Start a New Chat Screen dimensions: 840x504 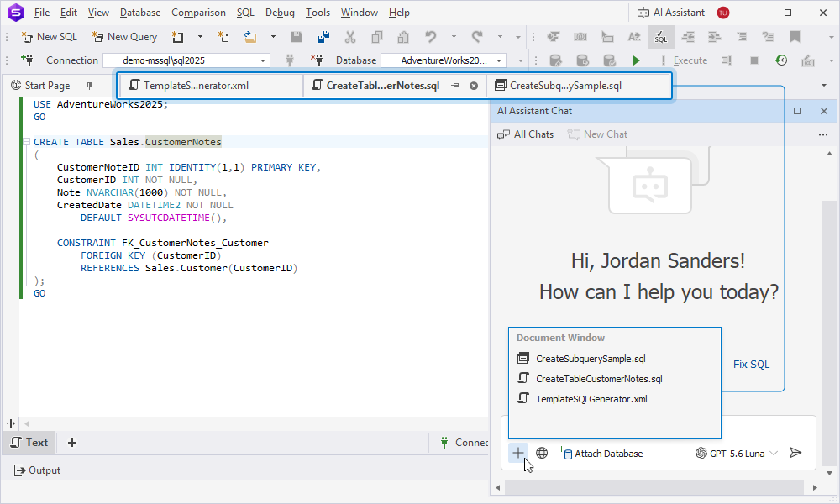click(x=597, y=134)
